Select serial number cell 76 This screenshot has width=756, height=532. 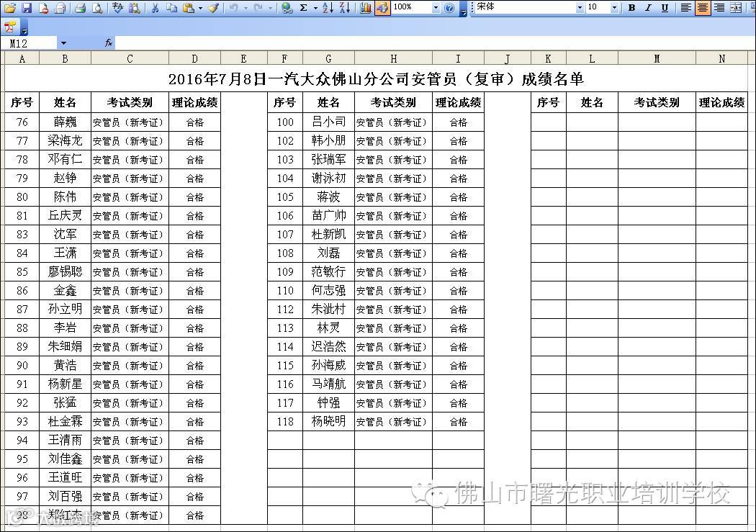click(22, 122)
